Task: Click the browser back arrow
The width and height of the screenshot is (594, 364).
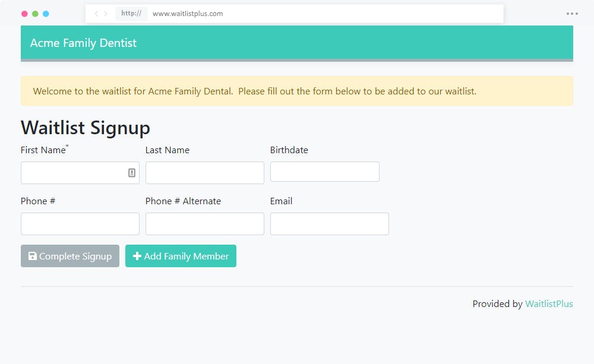Action: [x=96, y=13]
